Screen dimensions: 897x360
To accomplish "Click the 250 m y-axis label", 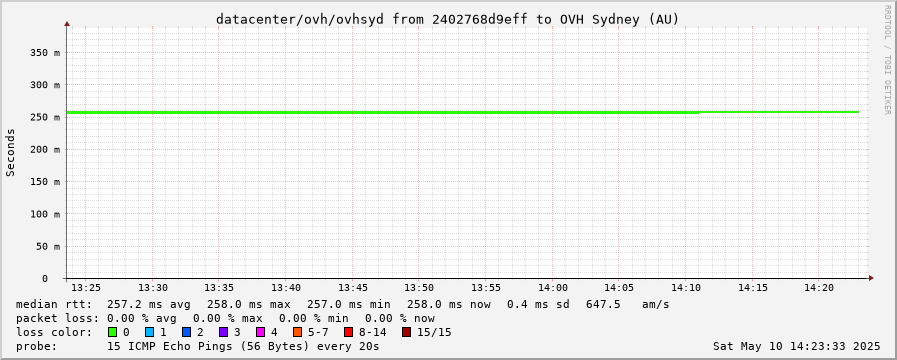I will [x=45, y=117].
